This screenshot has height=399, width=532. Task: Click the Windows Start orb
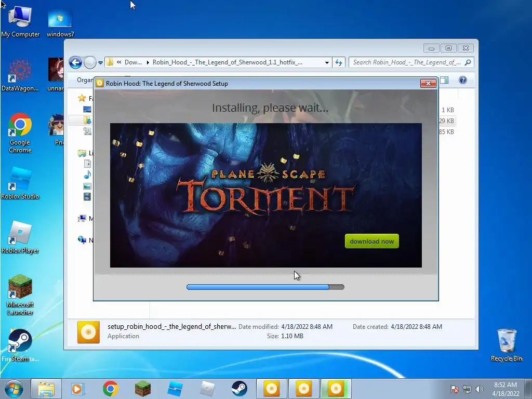point(14,389)
